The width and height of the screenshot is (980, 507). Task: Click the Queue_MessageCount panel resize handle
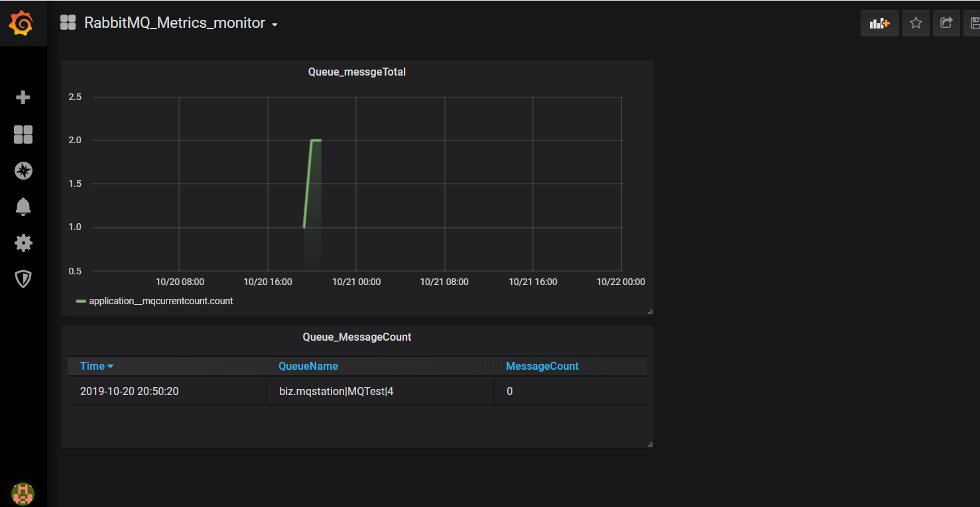point(650,444)
